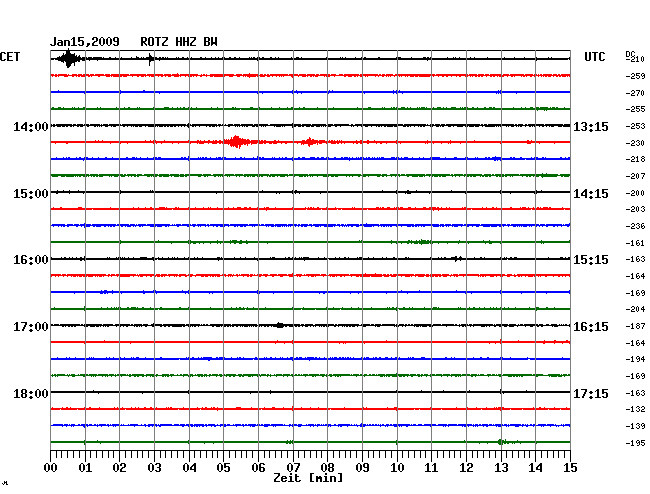The height and width of the screenshot is (494, 650).
Task: Click the DC offset value -230
Action: click(635, 143)
